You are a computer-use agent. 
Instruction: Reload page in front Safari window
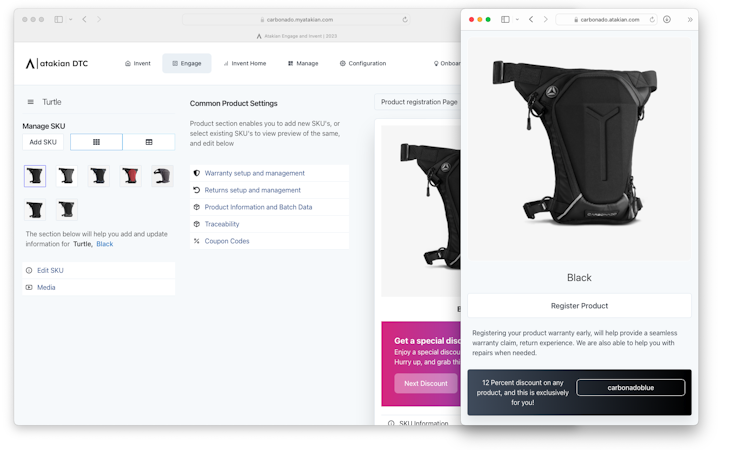[x=652, y=20]
